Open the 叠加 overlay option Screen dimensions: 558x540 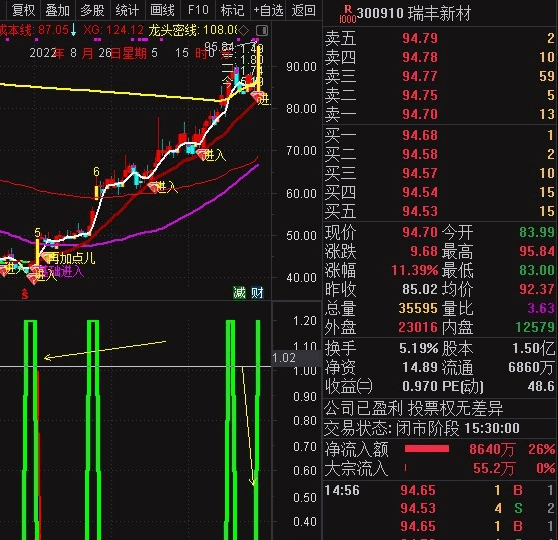tap(58, 10)
